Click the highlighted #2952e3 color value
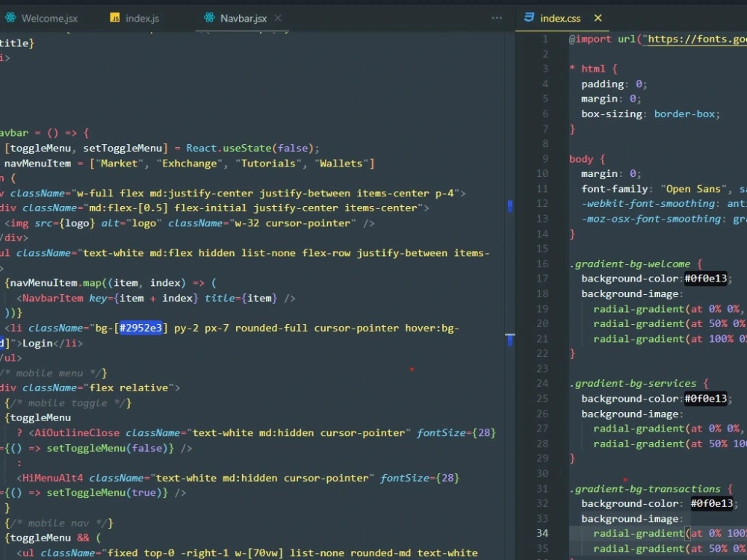The height and width of the screenshot is (560, 747). click(140, 328)
